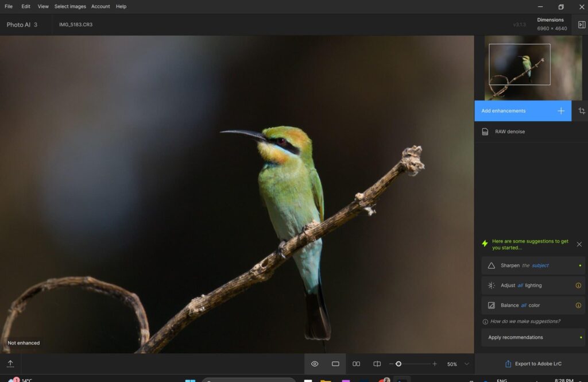Click the Apply recommendations button
This screenshot has height=382, width=588.
(x=533, y=337)
